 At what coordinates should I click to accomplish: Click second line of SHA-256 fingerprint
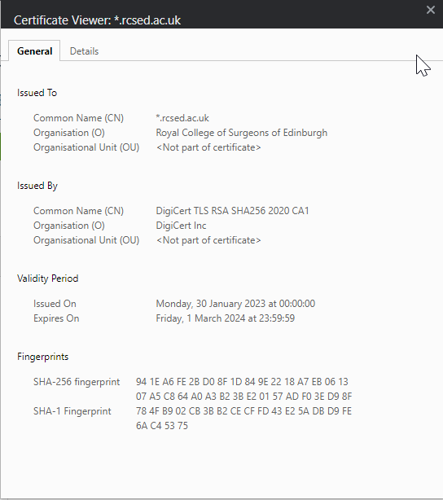[x=244, y=396]
